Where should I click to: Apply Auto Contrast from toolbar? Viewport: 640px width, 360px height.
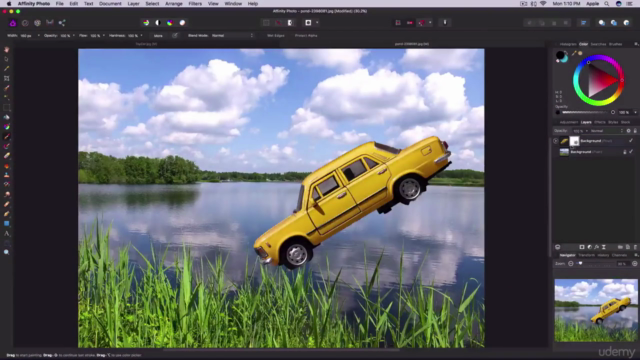[x=158, y=23]
